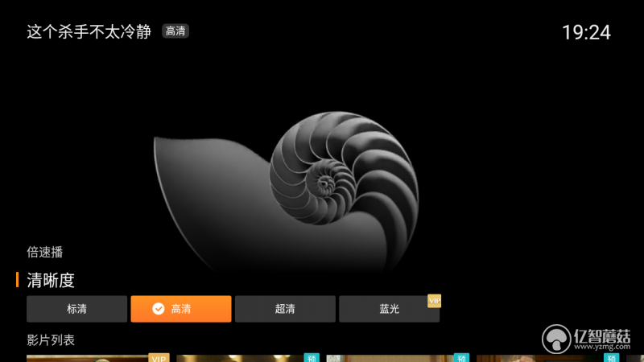This screenshot has width=644, height=362.
Task: Click the checkmark icon in 高清 button
Action: point(158,309)
